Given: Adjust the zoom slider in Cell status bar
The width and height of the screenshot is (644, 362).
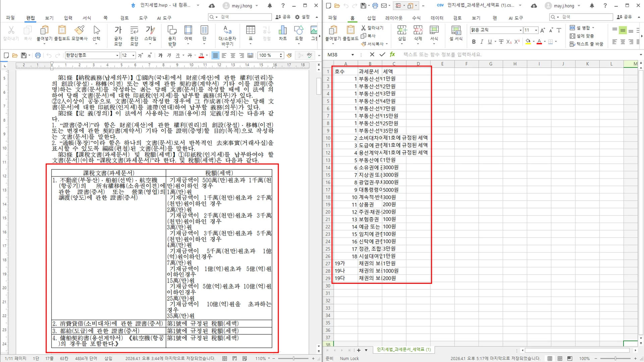Looking at the screenshot, I should click(615, 358).
